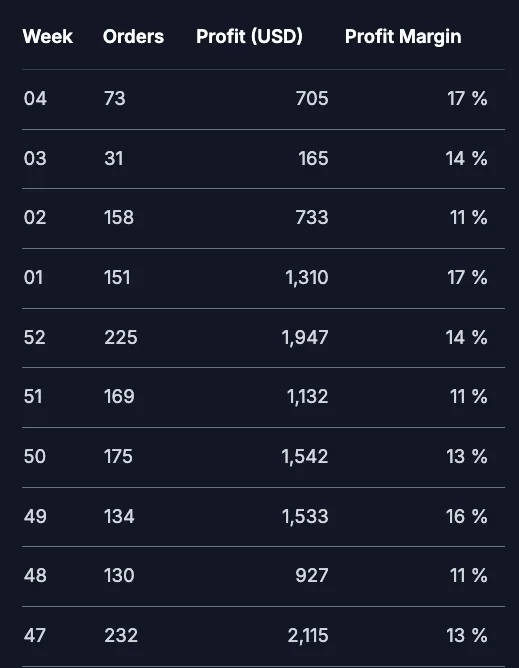Image resolution: width=519 pixels, height=668 pixels.
Task: Select the Week 48 row
Action: point(263,576)
